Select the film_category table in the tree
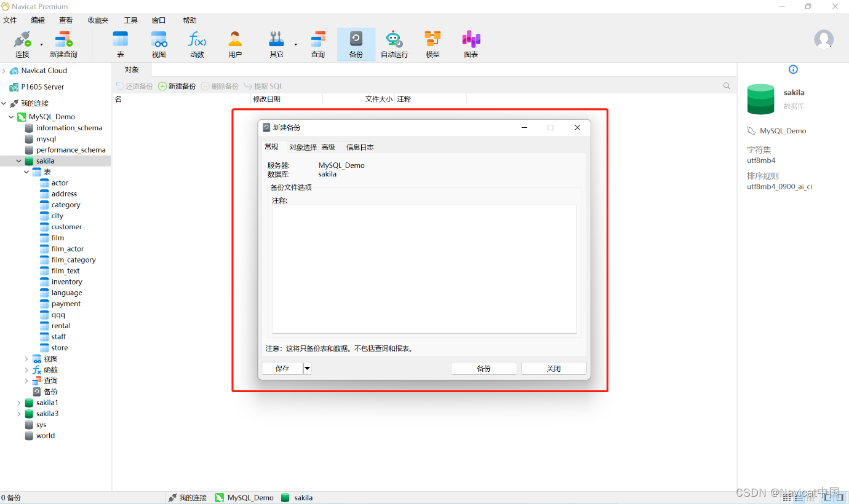Screen dimensions: 849x504 (x=68, y=260)
